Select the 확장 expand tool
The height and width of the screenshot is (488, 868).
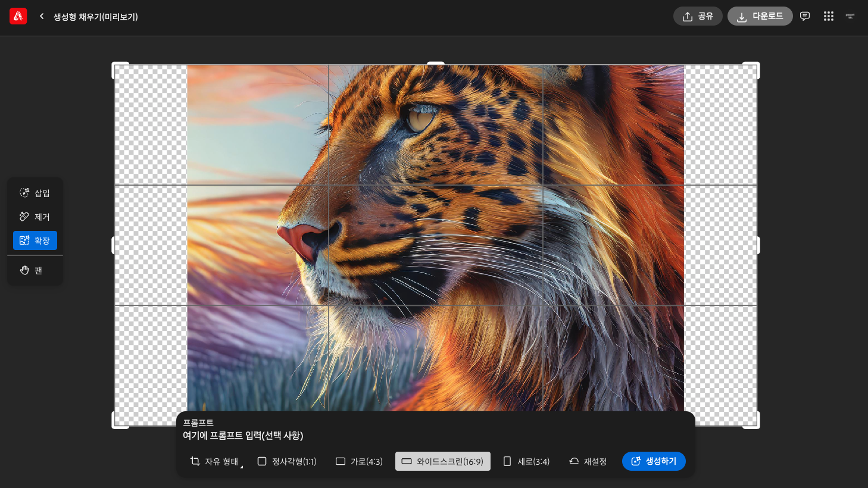pos(35,240)
